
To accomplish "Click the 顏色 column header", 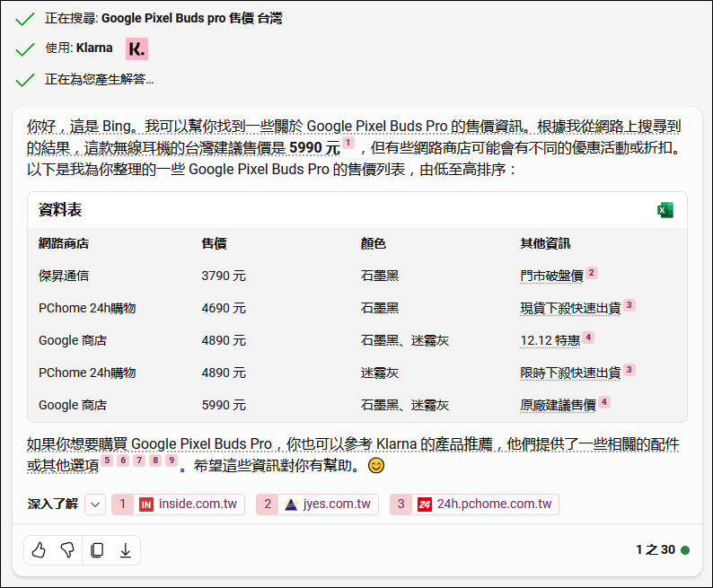I will tap(374, 243).
